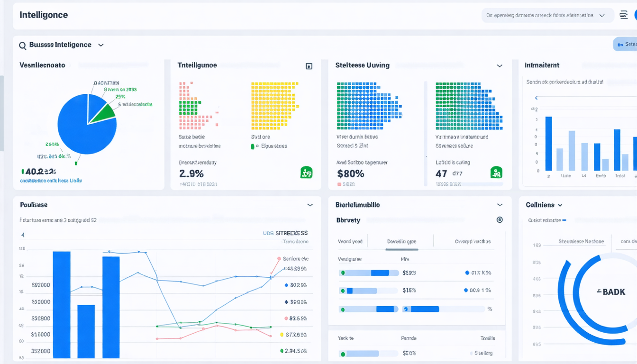Click the Vesnllecnoato card title
637x364 pixels.
coord(42,65)
